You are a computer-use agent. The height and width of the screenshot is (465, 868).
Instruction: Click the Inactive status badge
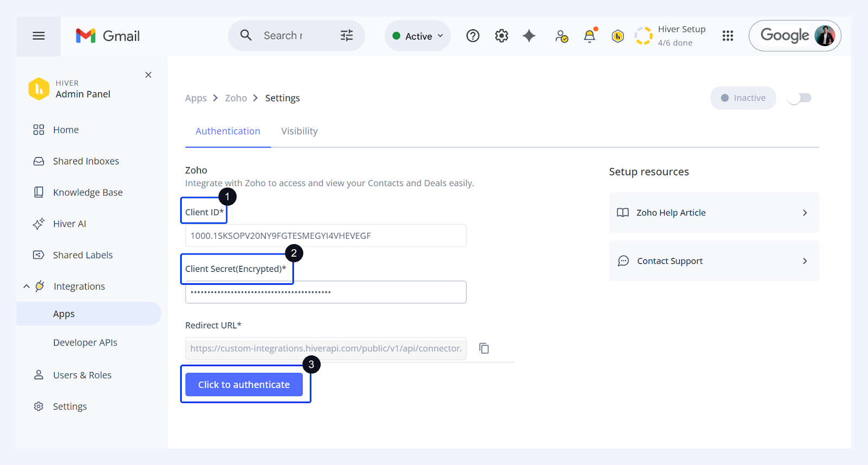tap(743, 98)
